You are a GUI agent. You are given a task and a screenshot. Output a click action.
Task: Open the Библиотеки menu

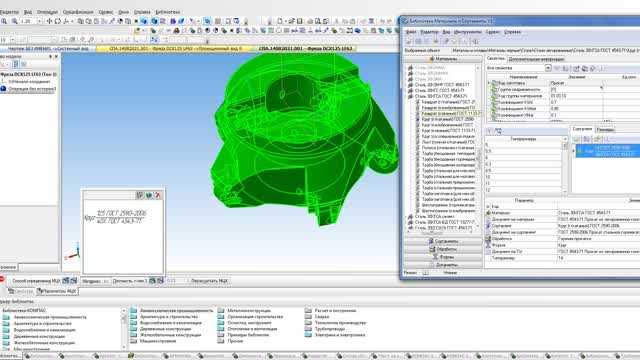point(168,12)
